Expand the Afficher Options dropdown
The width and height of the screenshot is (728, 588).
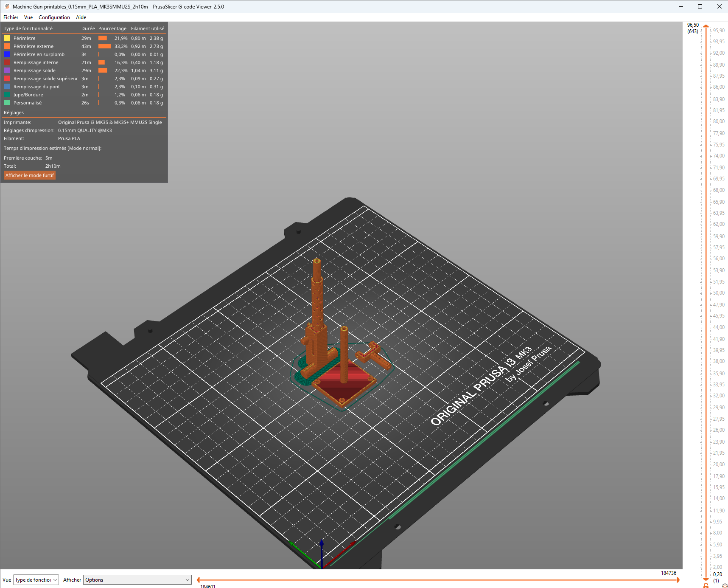click(x=137, y=580)
